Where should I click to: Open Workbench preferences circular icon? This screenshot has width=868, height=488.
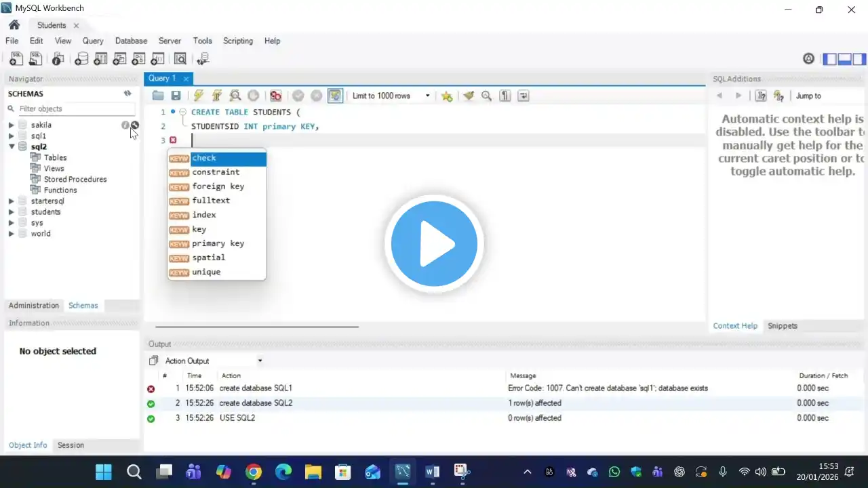pyautogui.click(x=808, y=59)
